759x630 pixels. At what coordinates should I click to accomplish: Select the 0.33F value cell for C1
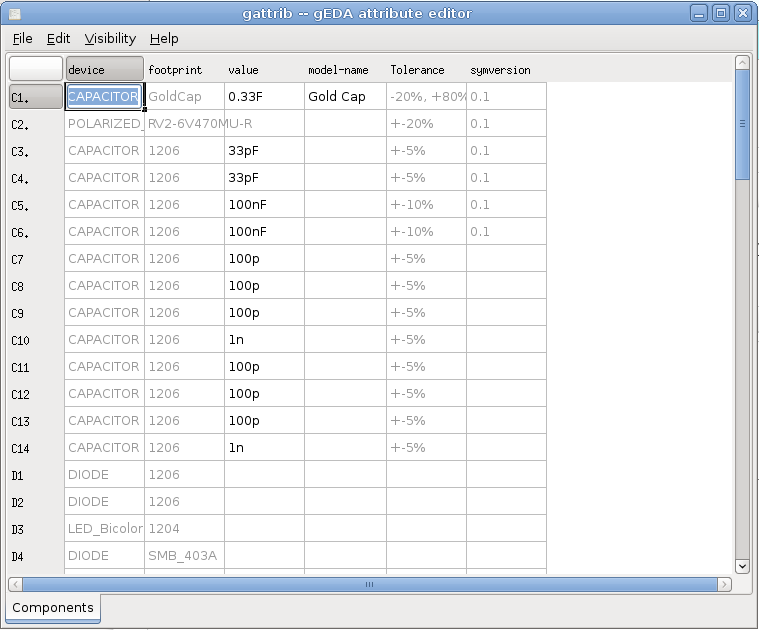(264, 97)
